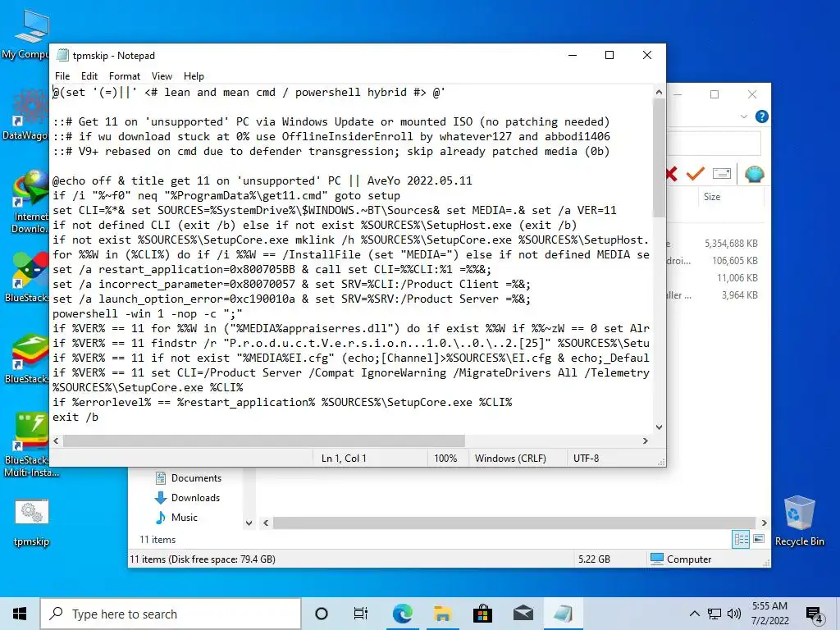Select the Recycle Bin desktop icon
This screenshot has width=840, height=630.
click(799, 521)
